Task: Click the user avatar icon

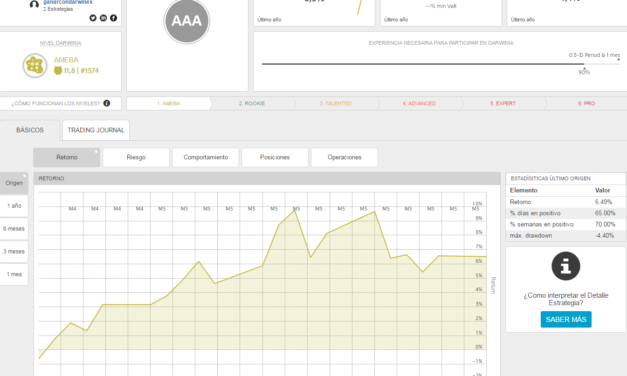Action: [x=34, y=4]
